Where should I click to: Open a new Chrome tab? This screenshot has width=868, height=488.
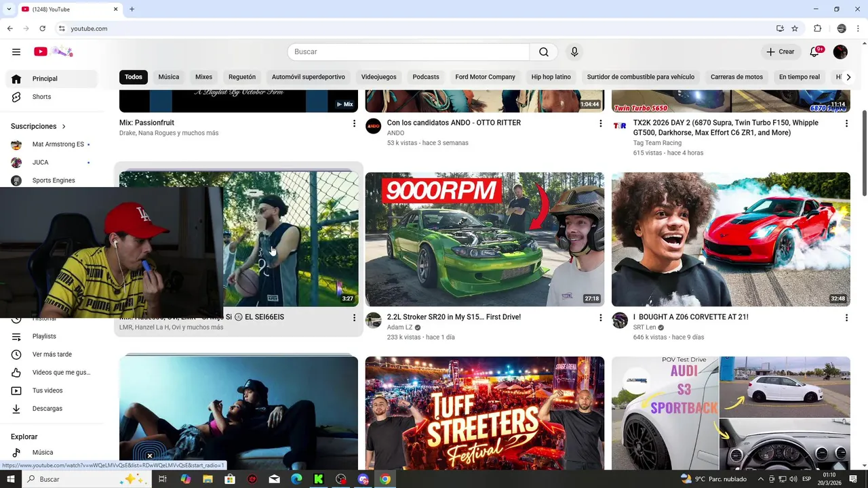[132, 9]
